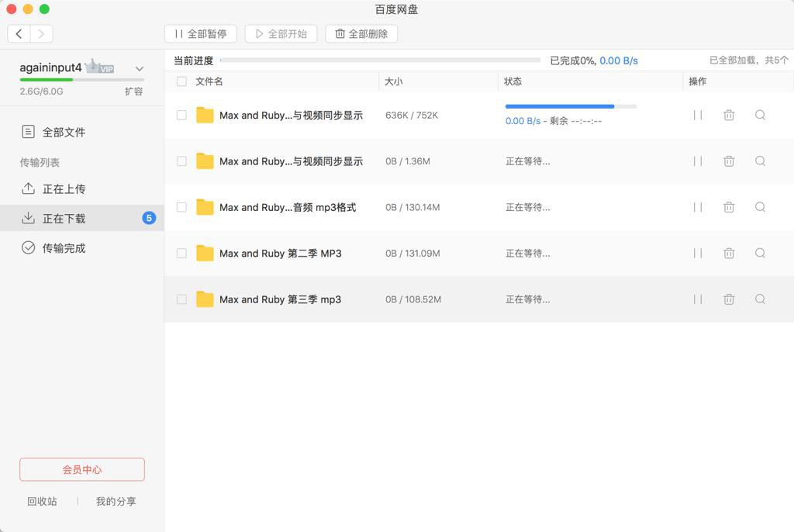Open the 回收站 recycle bin
Viewport: 794px width, 532px height.
coord(42,502)
